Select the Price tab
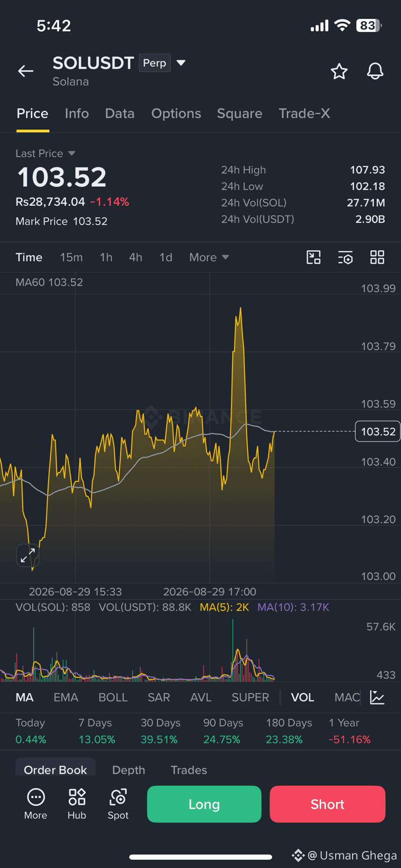Screen dimensions: 401x868 tap(32, 113)
